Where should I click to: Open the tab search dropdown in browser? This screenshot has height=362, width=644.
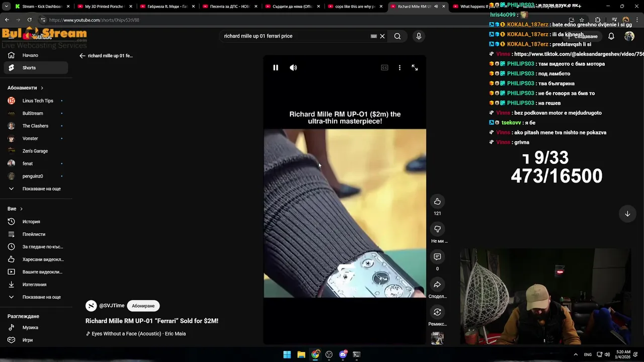point(6,7)
